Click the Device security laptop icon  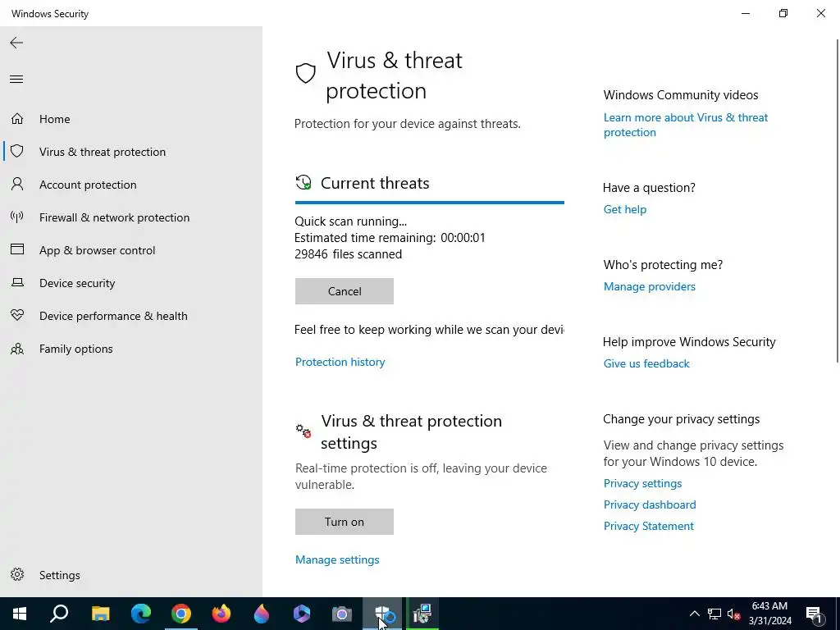click(x=17, y=282)
